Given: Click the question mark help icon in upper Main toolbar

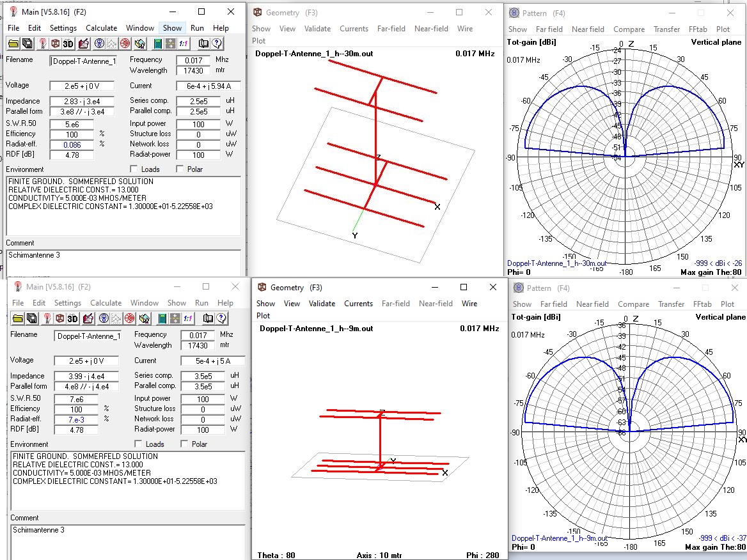Looking at the screenshot, I should [217, 43].
